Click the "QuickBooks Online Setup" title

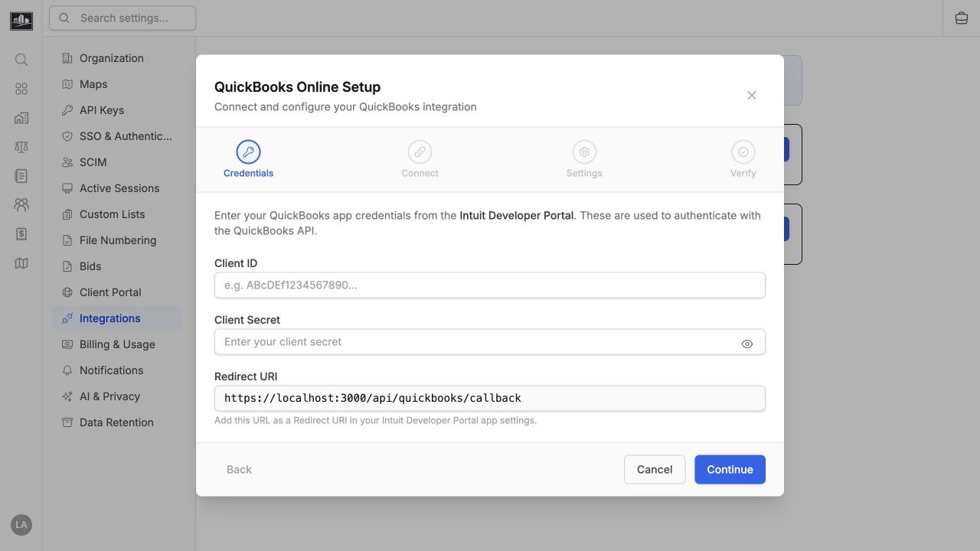(x=297, y=86)
